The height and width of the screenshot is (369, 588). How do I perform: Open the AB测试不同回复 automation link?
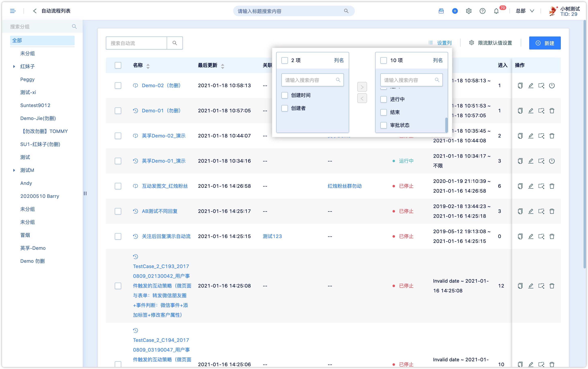click(160, 211)
